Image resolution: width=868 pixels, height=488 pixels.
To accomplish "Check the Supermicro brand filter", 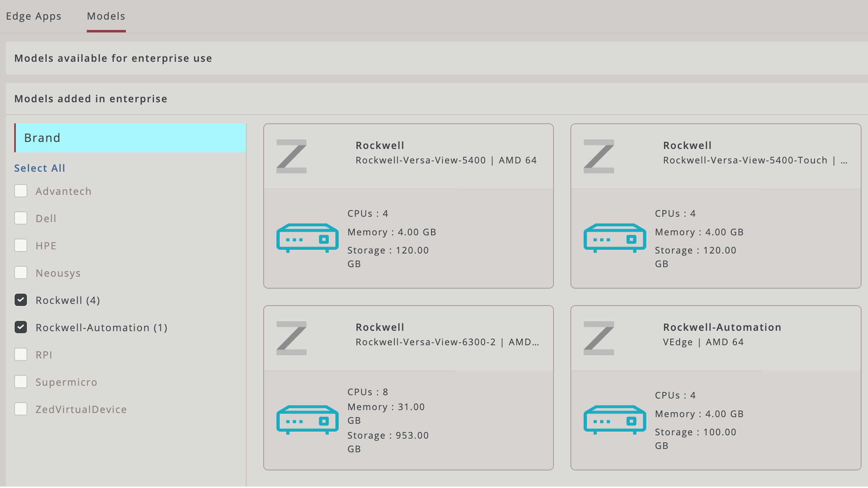I will coord(21,382).
